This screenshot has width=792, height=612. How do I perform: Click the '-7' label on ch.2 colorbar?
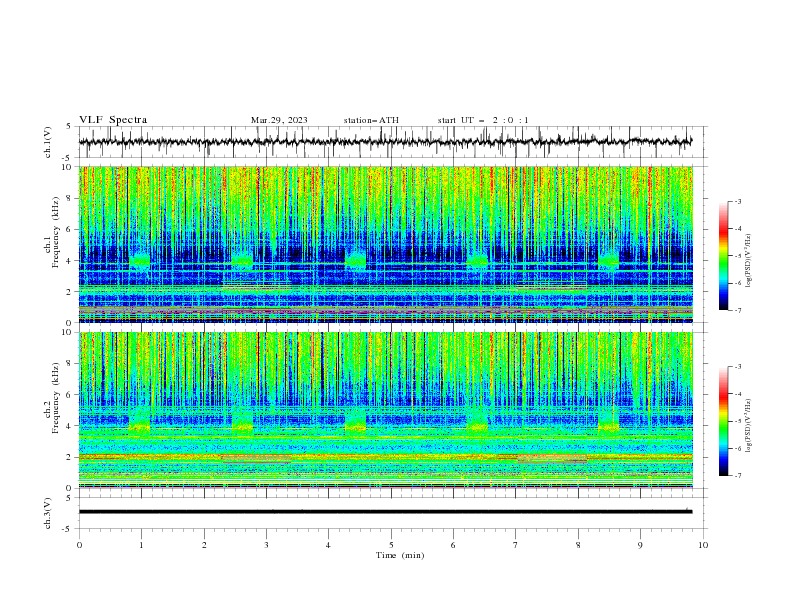[737, 475]
